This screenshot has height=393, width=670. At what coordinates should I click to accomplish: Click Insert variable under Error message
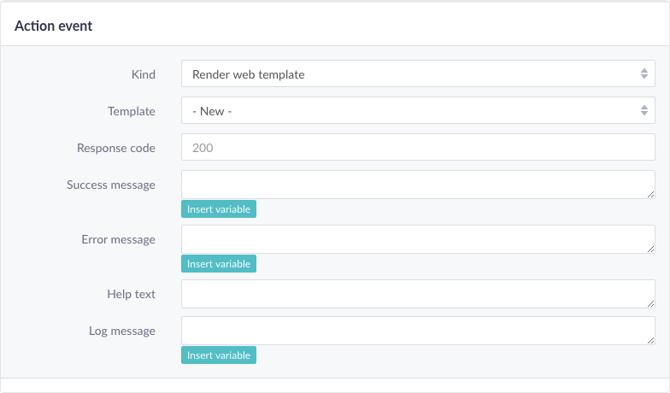click(219, 264)
